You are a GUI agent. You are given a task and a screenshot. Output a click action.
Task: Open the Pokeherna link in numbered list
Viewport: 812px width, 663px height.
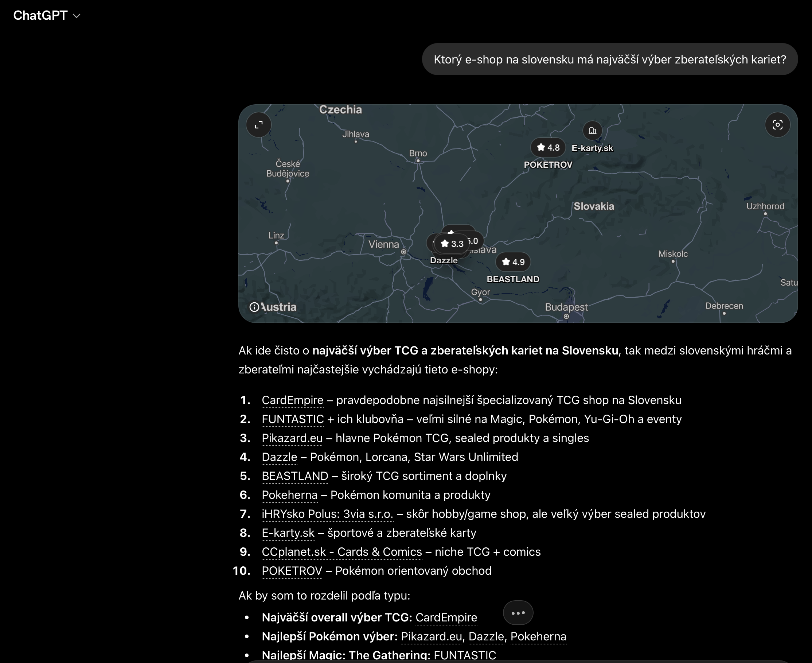point(290,495)
